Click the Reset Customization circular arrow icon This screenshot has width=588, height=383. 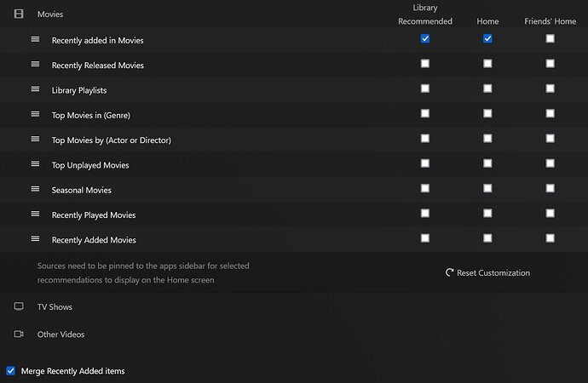pos(449,272)
